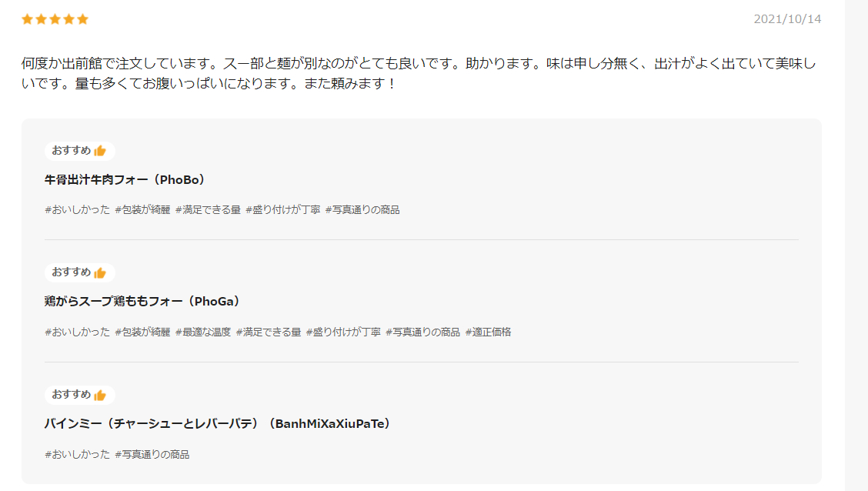This screenshot has height=491, width=868.
Task: Click #最適な温度 tag under PhoGa
Action: pos(203,332)
